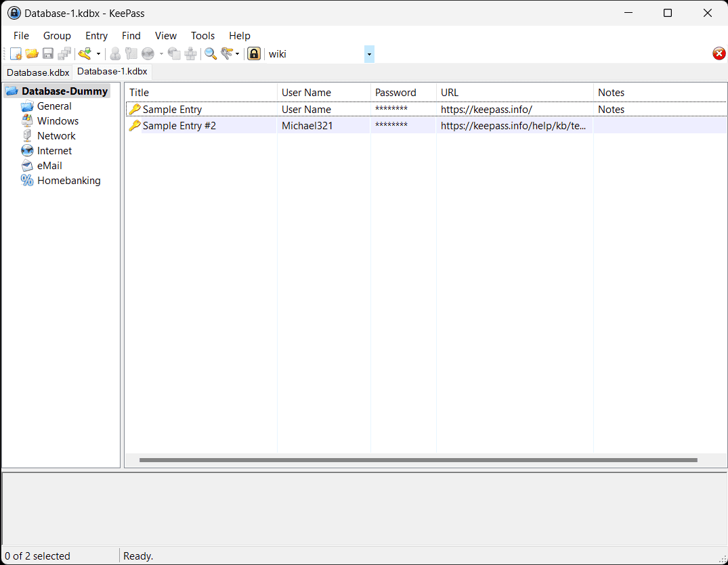Screen dimensions: 728x565
Task: Sort entries by Notes column header
Action: coord(660,92)
